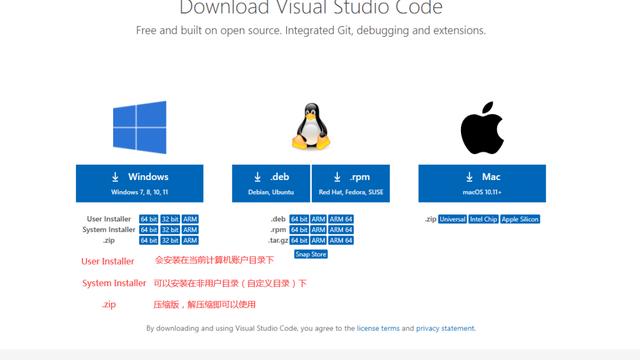Click the Apple logo icon
640x360 pixels.
pos(482,128)
